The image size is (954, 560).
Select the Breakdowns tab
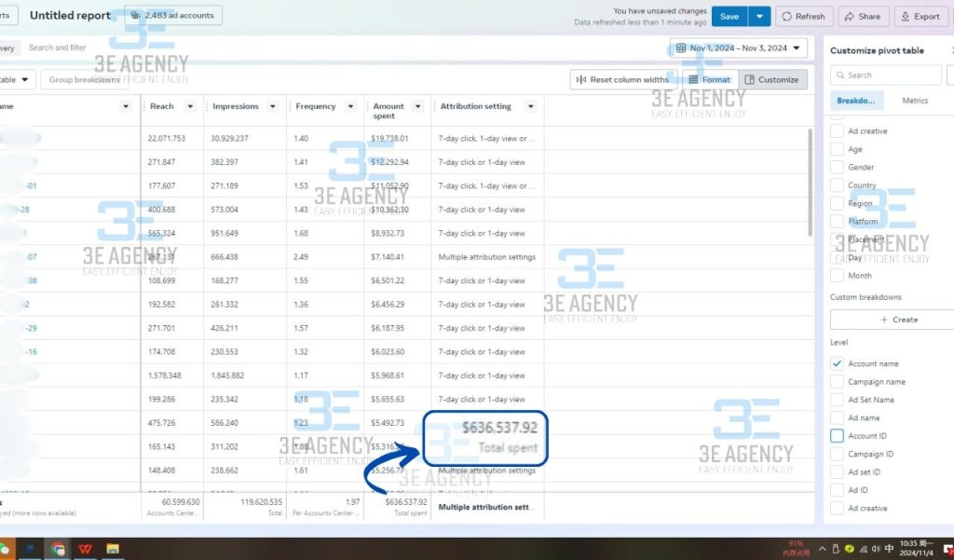click(x=855, y=101)
